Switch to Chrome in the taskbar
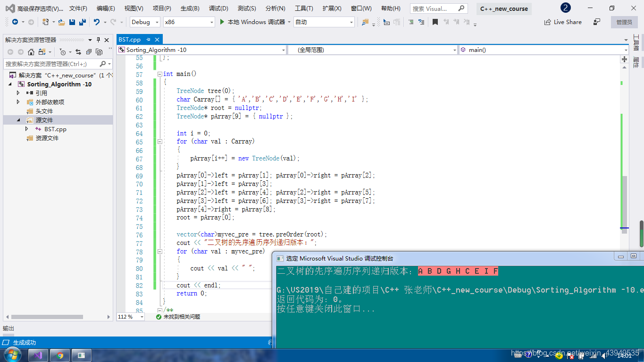 pos(60,355)
